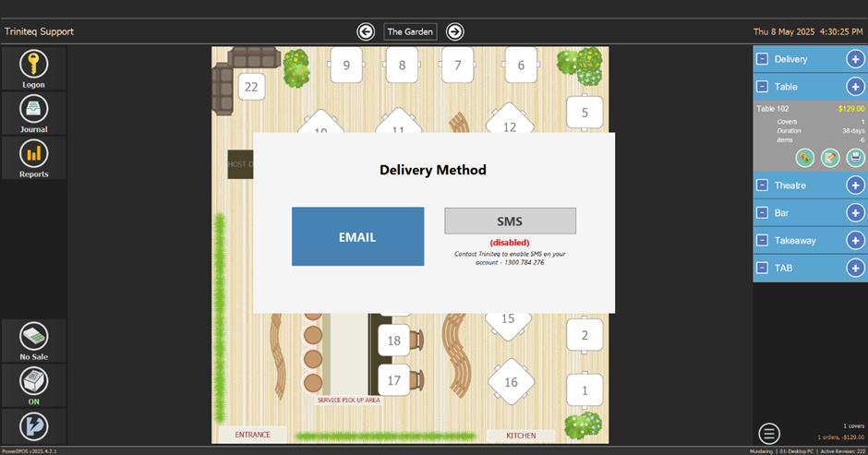Screen dimensions: 868x455
Task: Open the TAB section header
Action: point(810,268)
